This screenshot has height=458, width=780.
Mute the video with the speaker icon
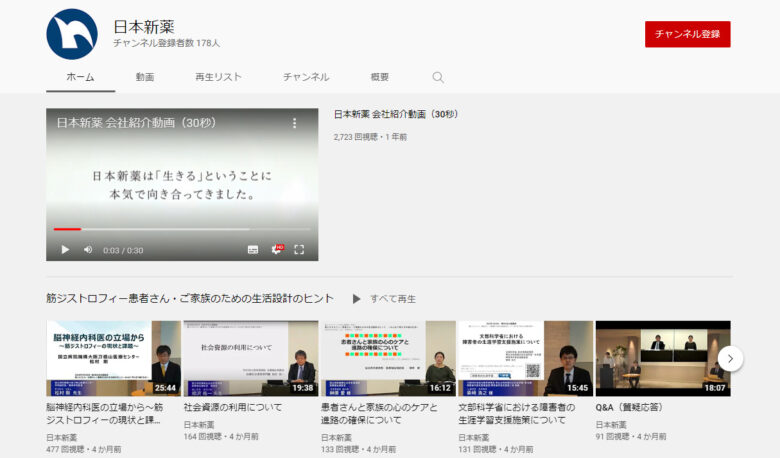point(88,250)
